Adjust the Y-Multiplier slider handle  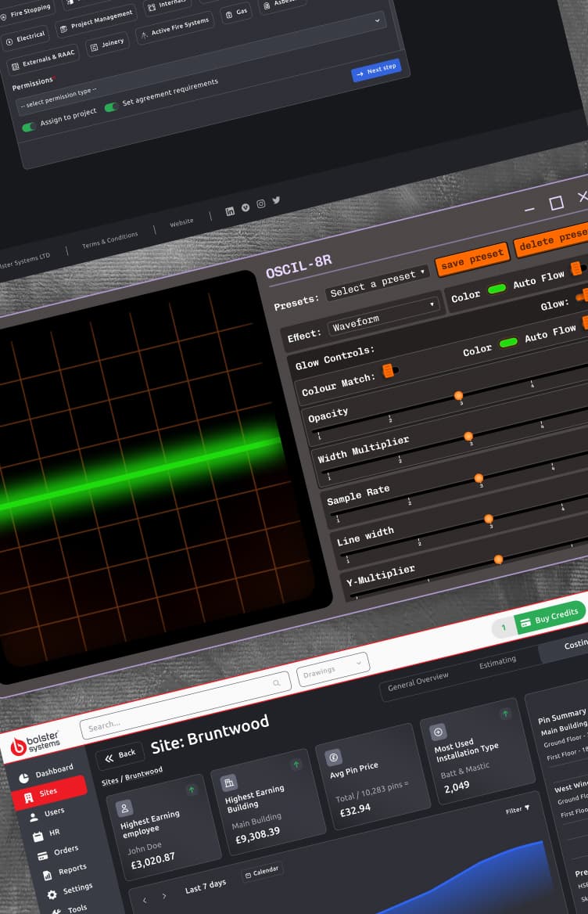[x=498, y=560]
